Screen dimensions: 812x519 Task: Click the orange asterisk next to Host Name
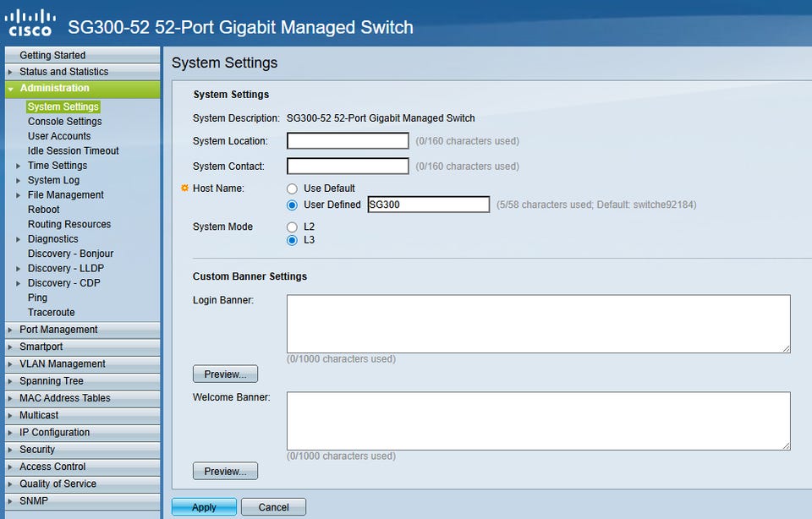click(x=184, y=188)
